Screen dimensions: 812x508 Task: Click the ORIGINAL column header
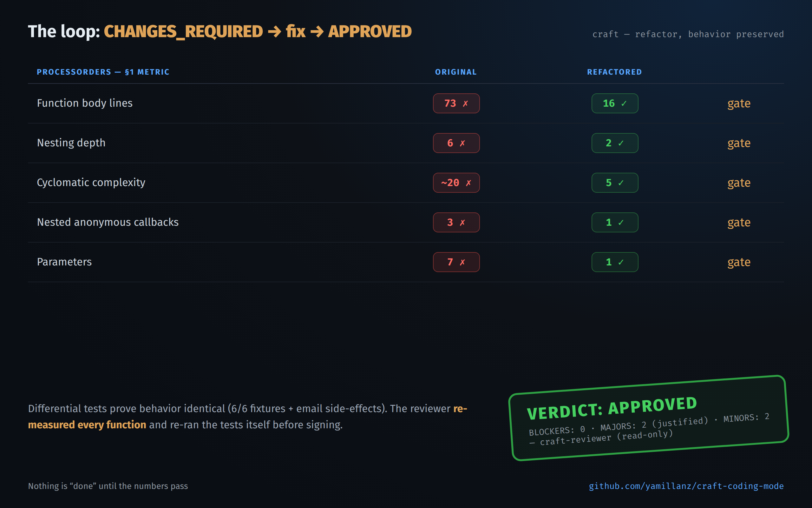click(456, 72)
